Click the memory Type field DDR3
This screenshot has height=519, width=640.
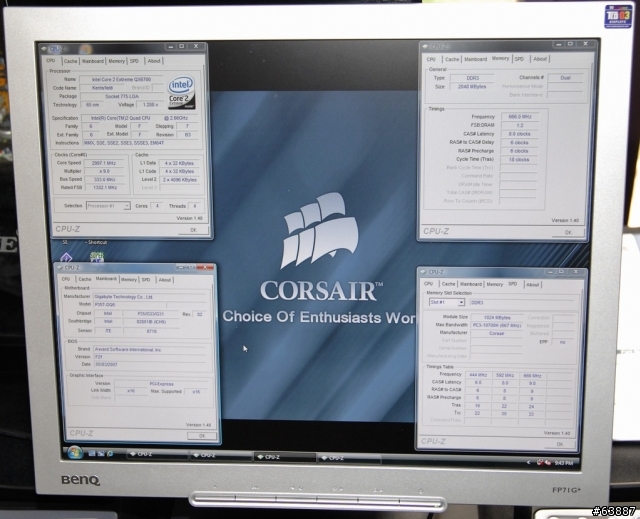472,78
